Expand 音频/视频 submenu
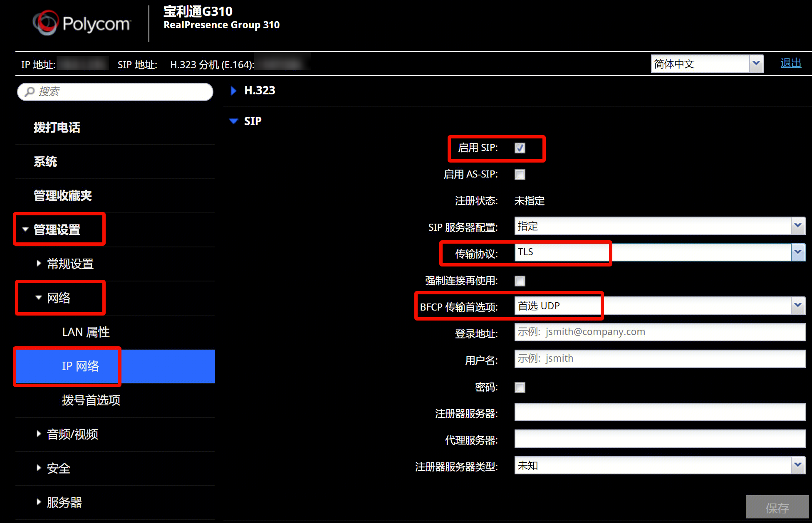Viewport: 812px width, 523px height. (72, 434)
